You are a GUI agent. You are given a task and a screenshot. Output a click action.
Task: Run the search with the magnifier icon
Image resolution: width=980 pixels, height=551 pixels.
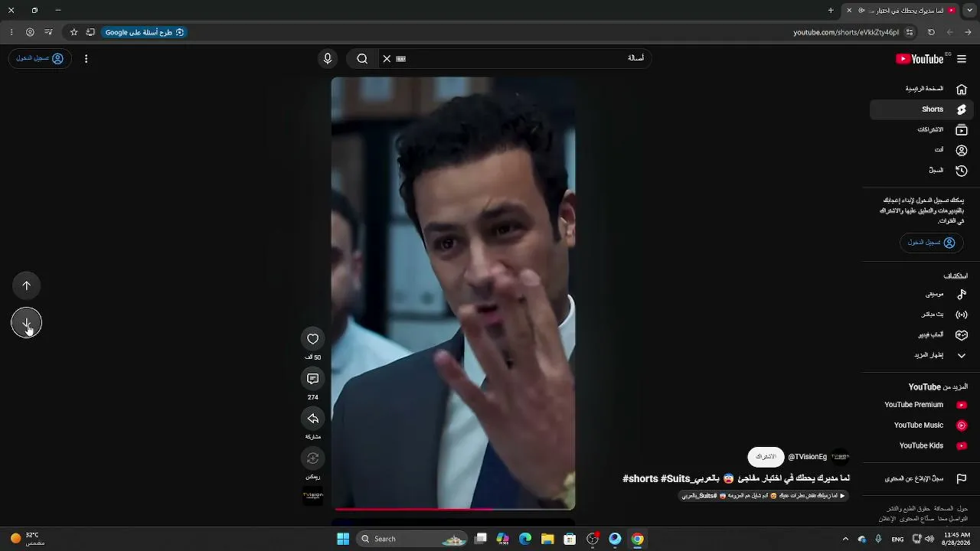click(362, 58)
